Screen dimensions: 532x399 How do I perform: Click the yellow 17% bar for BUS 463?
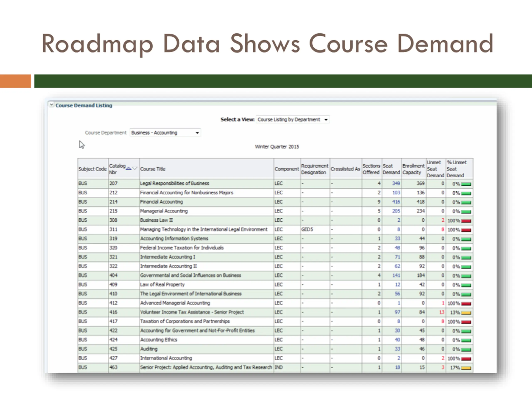[466, 368]
